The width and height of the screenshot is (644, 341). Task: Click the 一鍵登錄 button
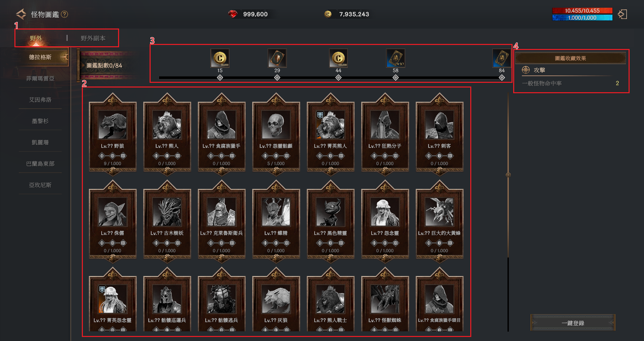573,323
